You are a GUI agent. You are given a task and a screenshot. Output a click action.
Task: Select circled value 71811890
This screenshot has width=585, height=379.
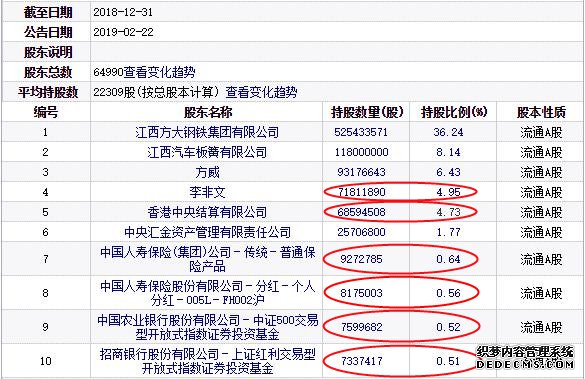click(361, 192)
